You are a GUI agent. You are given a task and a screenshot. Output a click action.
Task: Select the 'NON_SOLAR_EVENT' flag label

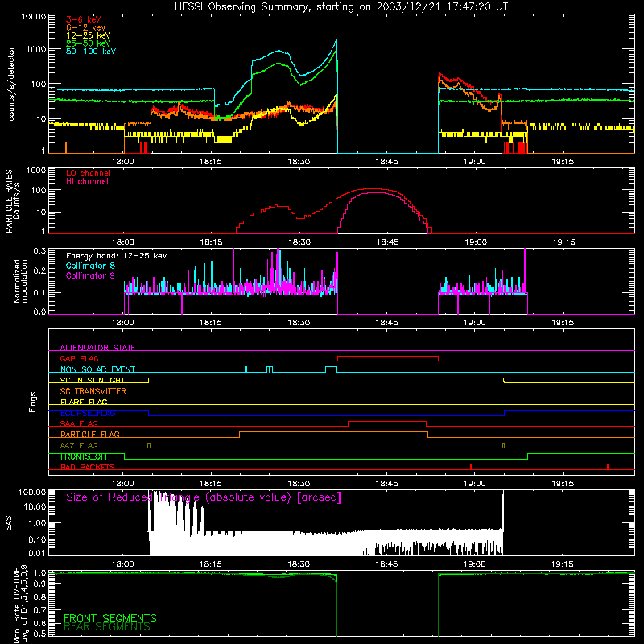[x=97, y=369]
